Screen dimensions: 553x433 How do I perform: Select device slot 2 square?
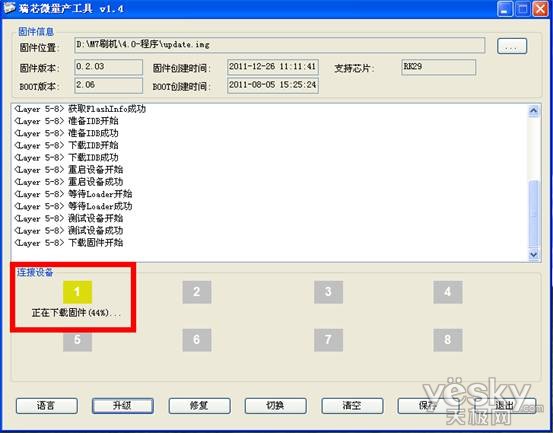click(x=197, y=292)
